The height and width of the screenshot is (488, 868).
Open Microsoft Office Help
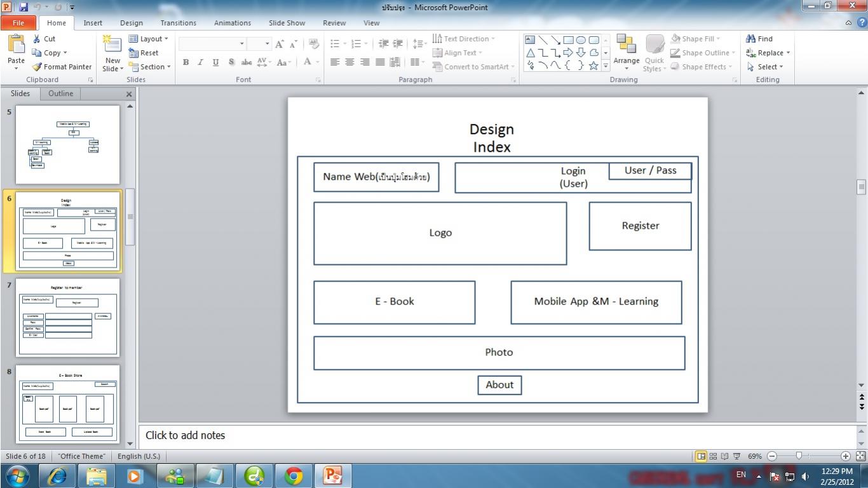point(861,23)
